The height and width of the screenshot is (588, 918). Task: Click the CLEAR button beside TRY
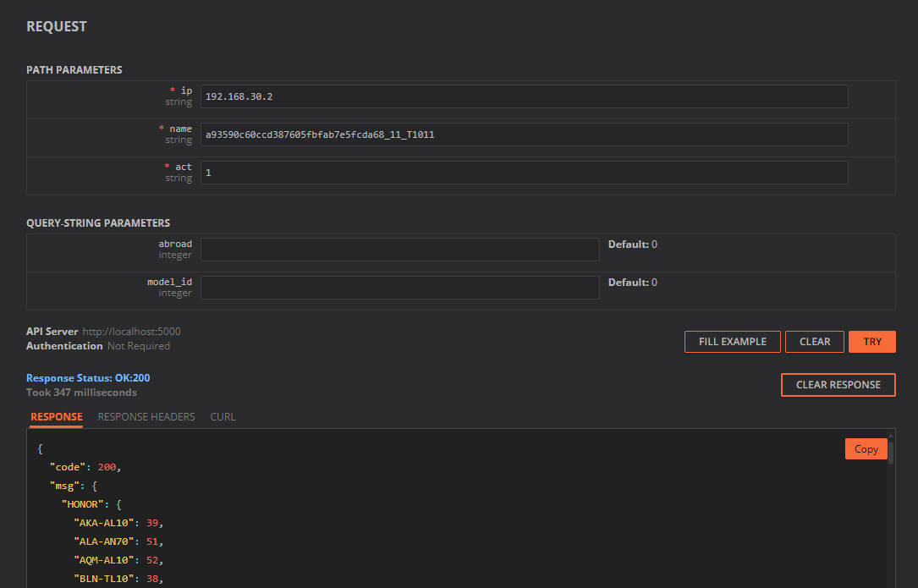point(814,342)
